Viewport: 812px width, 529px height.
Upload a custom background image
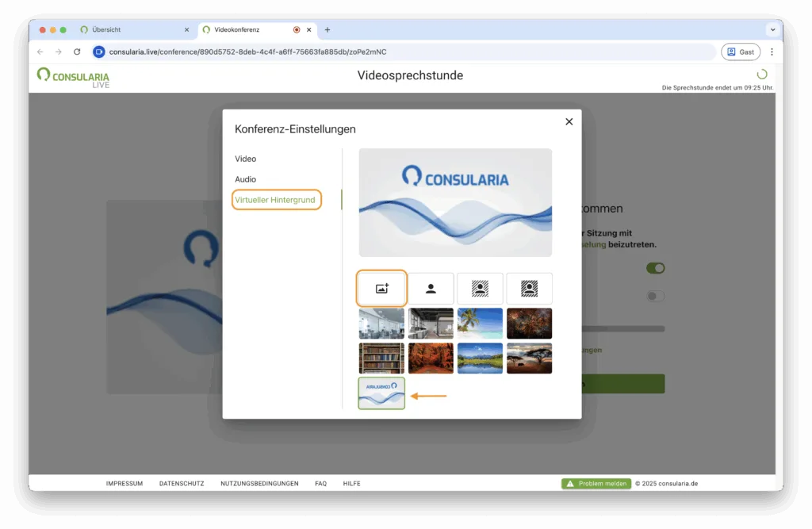[381, 289]
